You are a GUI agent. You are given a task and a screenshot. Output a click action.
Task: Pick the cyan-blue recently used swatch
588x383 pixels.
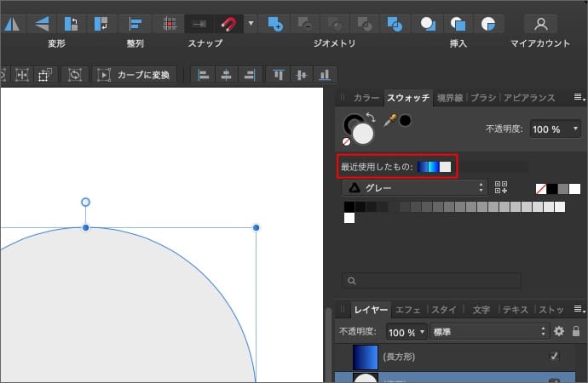433,167
